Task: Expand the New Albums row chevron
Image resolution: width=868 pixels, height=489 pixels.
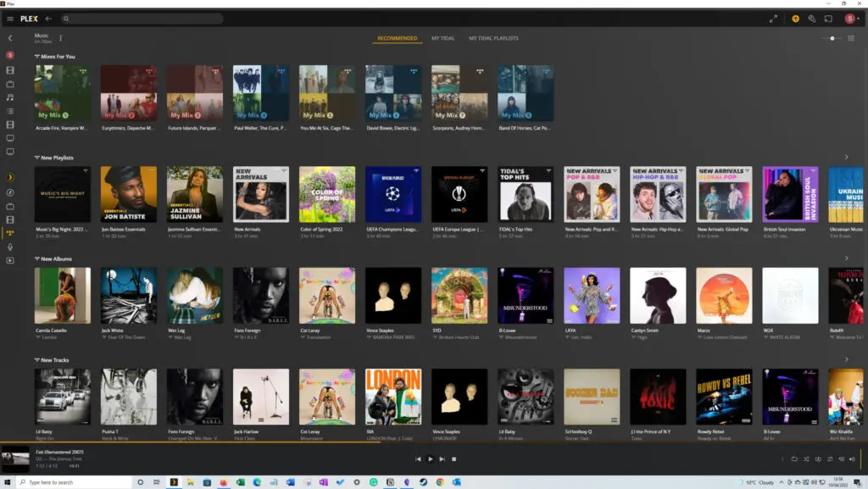Action: click(x=846, y=258)
